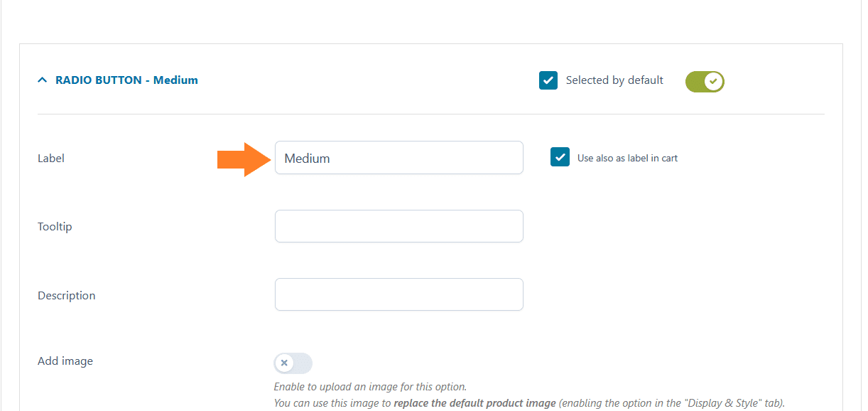Click the Selected by default label text
The image size is (868, 411).
(x=614, y=80)
